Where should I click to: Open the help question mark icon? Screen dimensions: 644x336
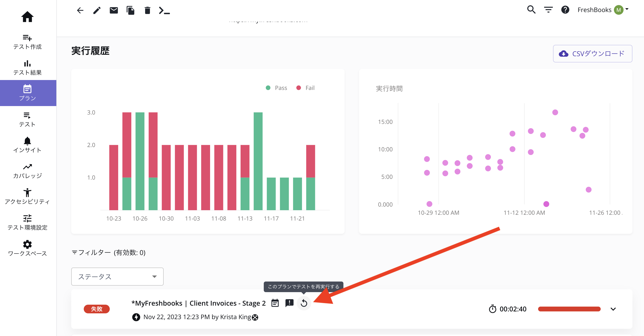[x=565, y=10]
